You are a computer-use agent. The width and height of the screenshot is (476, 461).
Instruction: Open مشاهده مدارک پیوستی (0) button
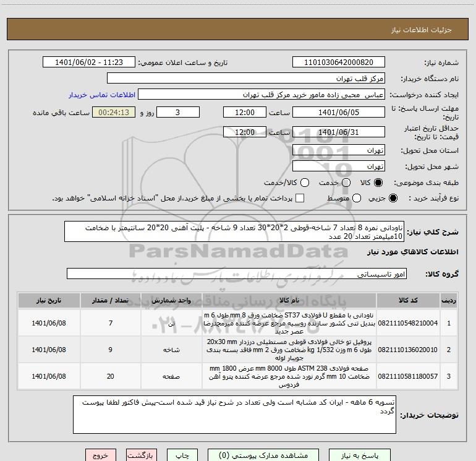(x=263, y=455)
